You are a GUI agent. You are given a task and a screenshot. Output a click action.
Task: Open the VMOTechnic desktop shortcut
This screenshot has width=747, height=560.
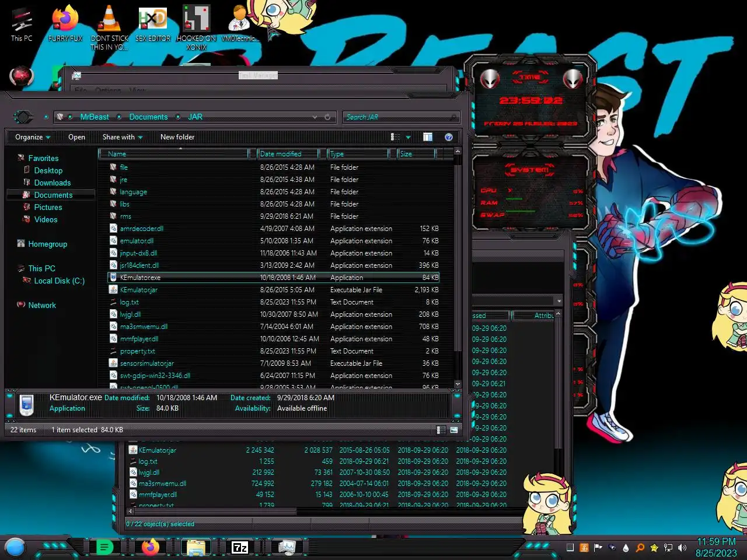239,23
